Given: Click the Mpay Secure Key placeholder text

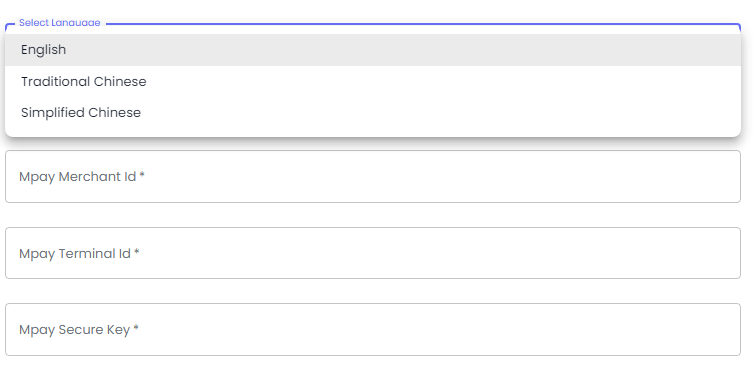Looking at the screenshot, I should [x=79, y=330].
